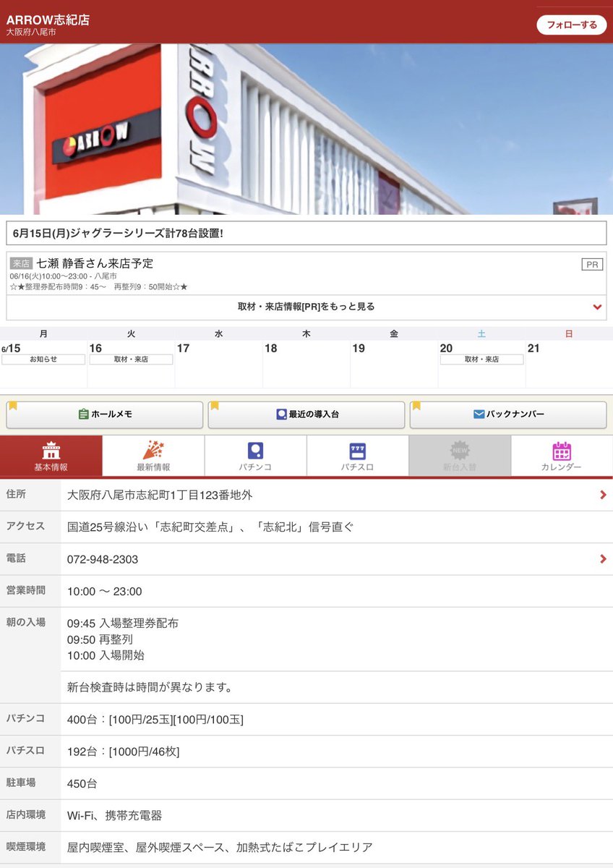
Task: Open the ARROW store photo banner
Action: [x=306, y=129]
